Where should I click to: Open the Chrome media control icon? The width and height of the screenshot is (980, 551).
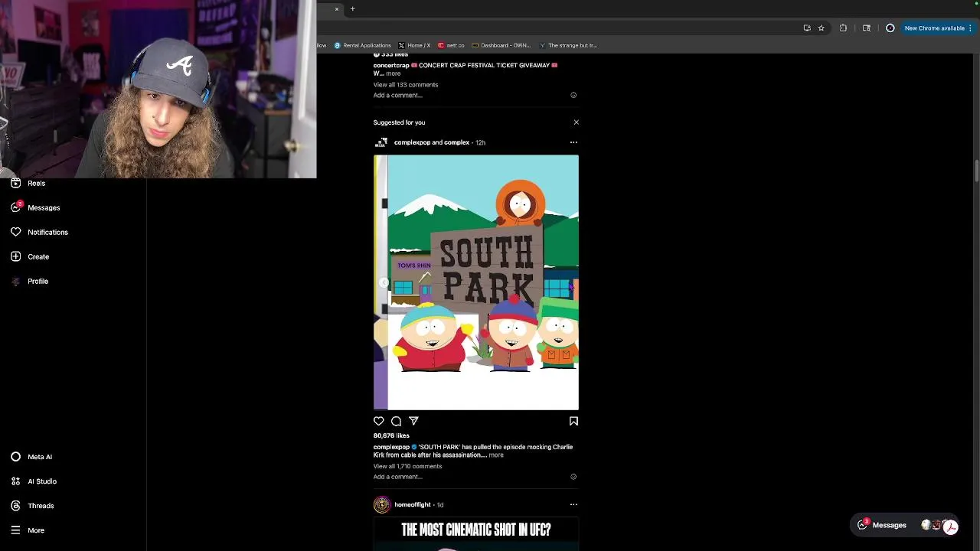(x=867, y=28)
